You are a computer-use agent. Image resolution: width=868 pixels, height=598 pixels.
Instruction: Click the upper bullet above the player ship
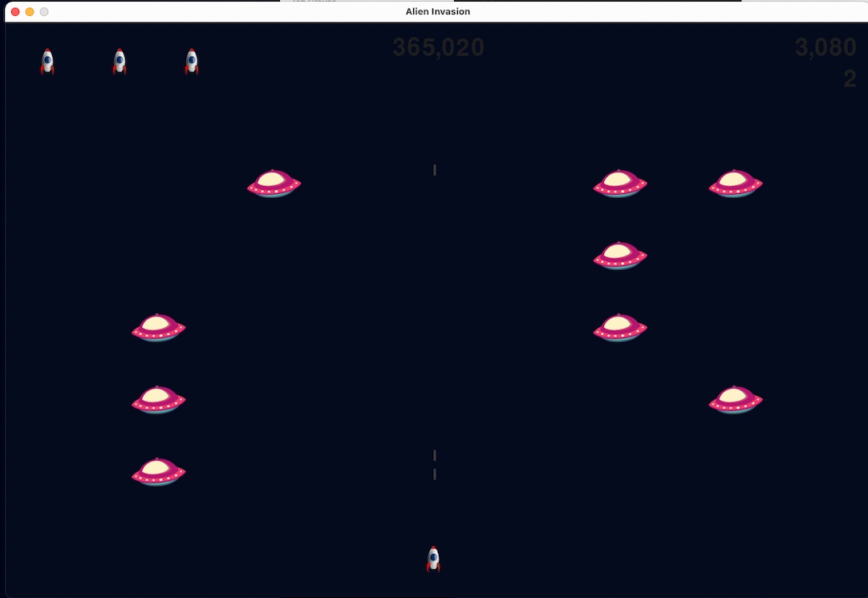(x=435, y=455)
